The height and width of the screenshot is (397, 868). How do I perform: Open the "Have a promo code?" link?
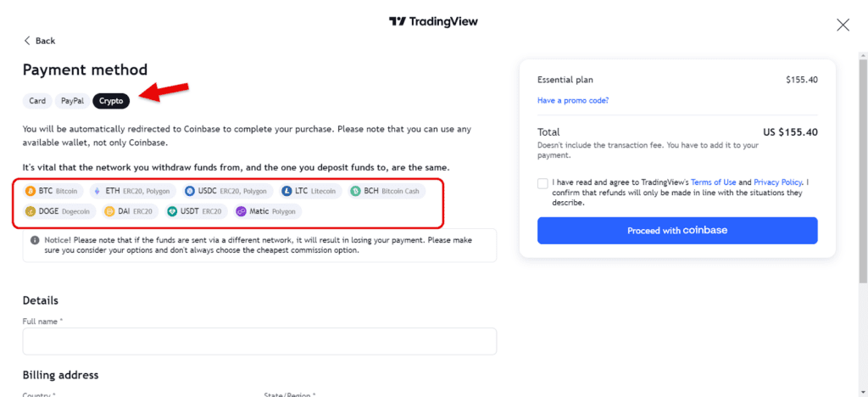tap(573, 100)
